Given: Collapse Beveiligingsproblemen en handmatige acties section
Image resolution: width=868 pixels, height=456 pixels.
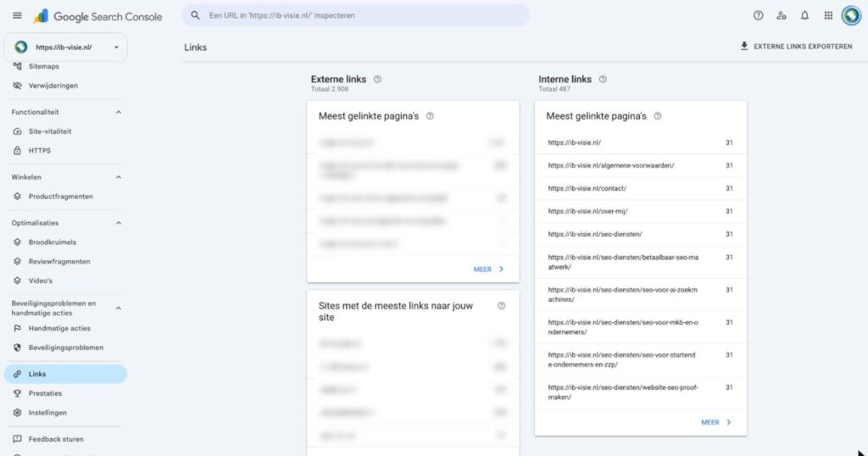Looking at the screenshot, I should [x=118, y=309].
